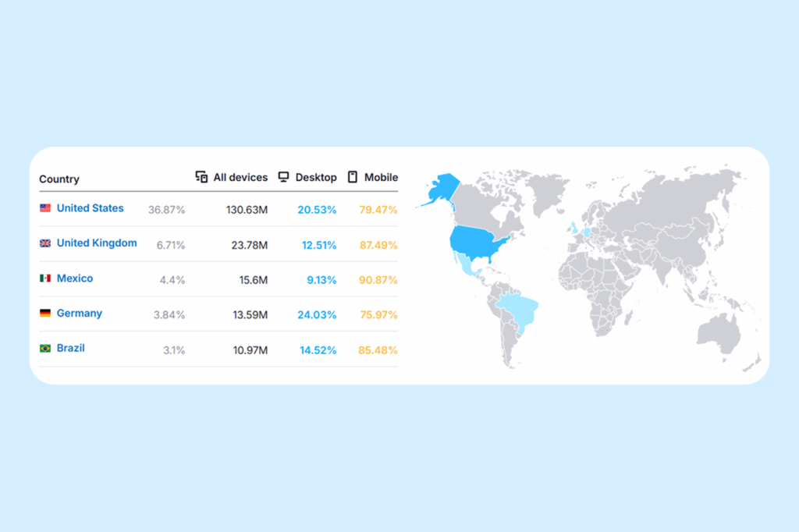Click the All devices icon
Screen dimensions: 799x532
[x=201, y=177]
